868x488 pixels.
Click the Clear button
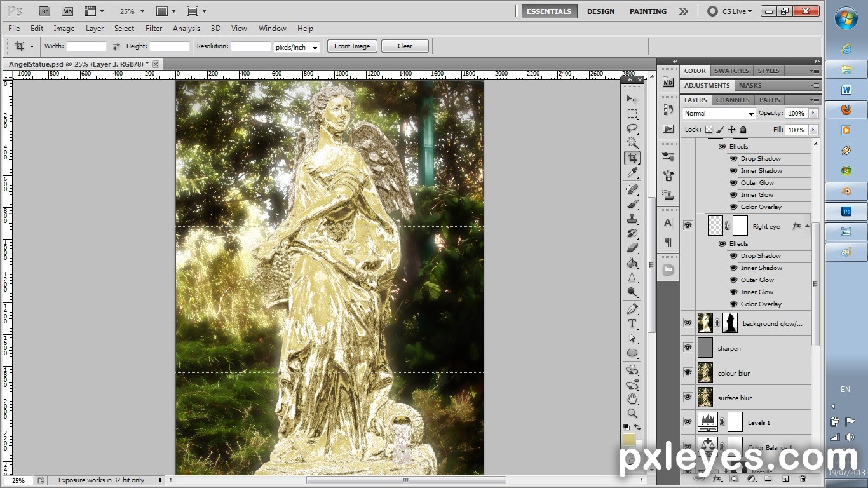[405, 46]
